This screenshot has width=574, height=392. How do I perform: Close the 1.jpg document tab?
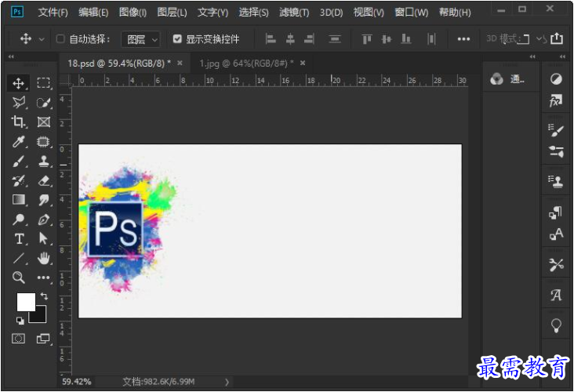pos(303,63)
